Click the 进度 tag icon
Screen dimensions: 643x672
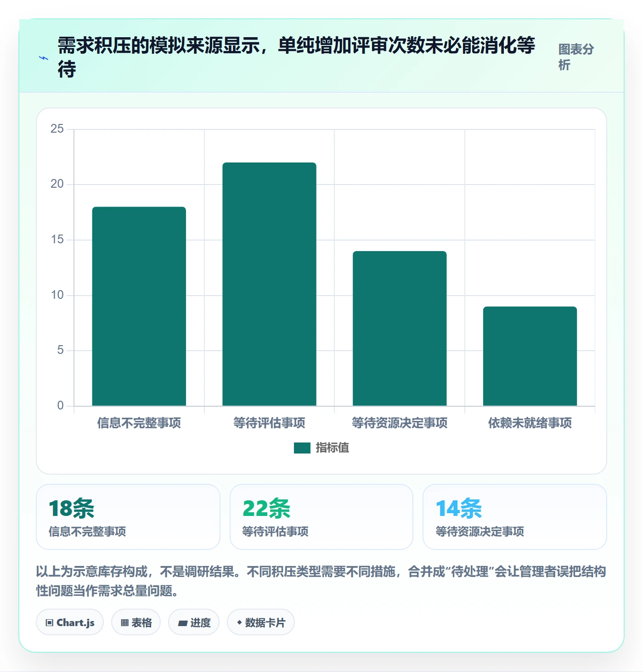(183, 623)
